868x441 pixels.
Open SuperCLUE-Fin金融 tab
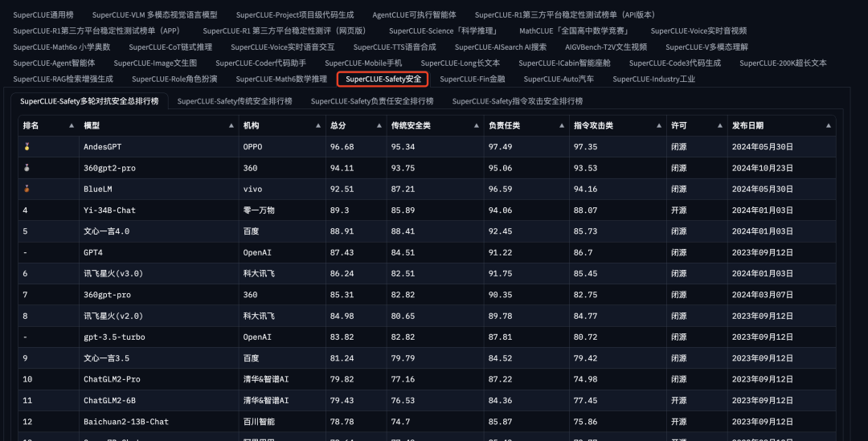[473, 80]
